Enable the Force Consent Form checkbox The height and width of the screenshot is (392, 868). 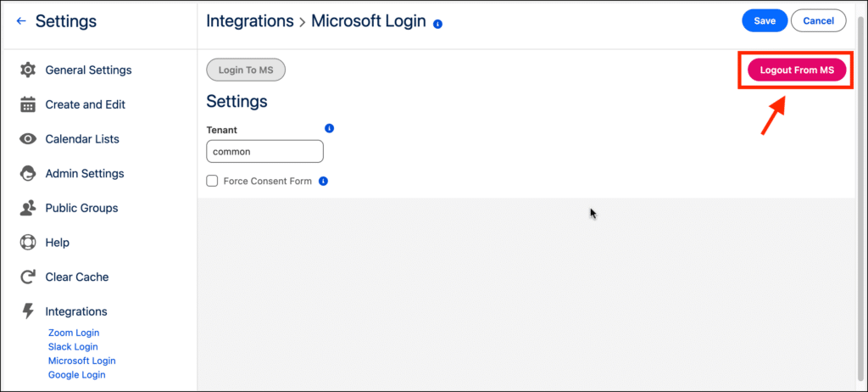pos(213,181)
